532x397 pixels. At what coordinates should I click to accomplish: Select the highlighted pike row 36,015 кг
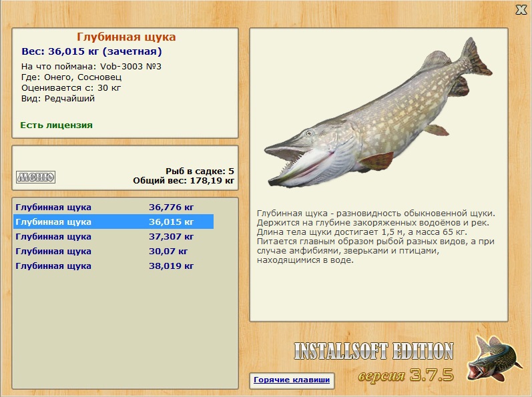pyautogui.click(x=113, y=222)
